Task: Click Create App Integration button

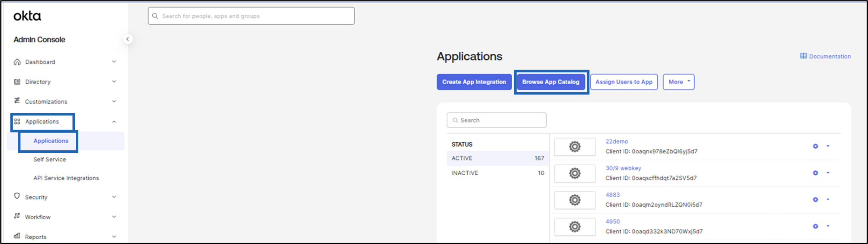Action: (x=474, y=82)
